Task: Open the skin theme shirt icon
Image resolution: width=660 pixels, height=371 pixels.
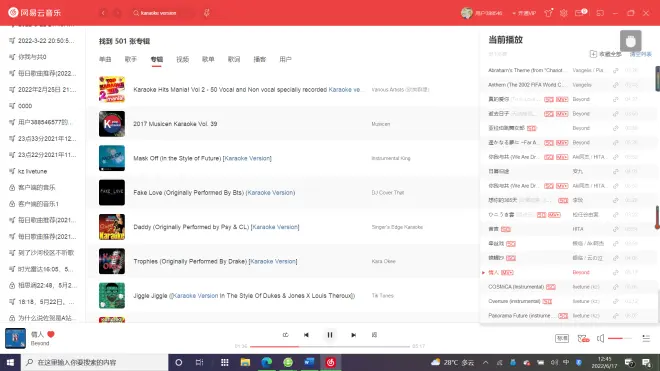Action: tap(548, 13)
